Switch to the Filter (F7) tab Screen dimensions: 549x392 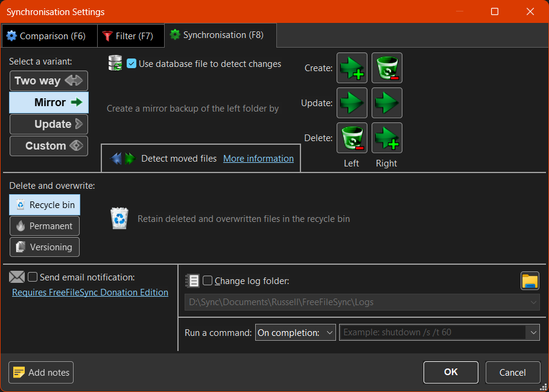tap(130, 36)
